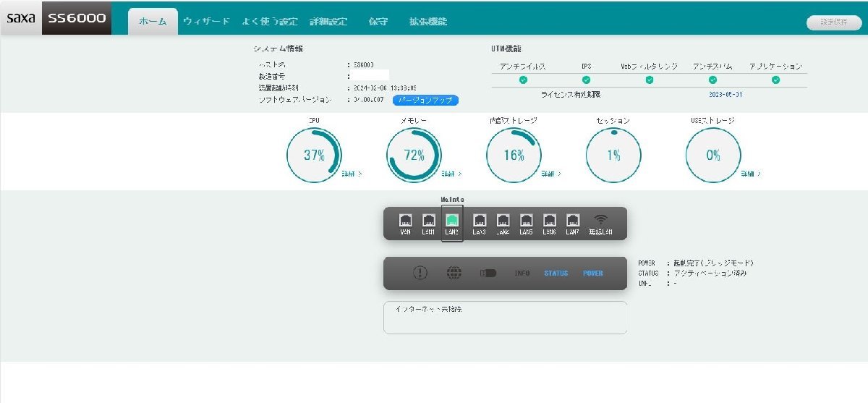Image resolution: width=868 pixels, height=403 pixels.
Task: Click the セッション 1% gauge
Action: click(613, 155)
